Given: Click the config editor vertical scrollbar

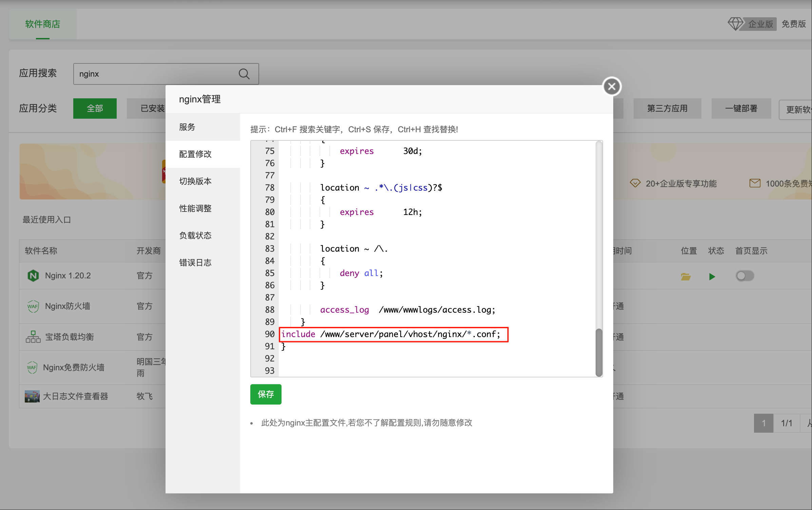Looking at the screenshot, I should pyautogui.click(x=599, y=351).
